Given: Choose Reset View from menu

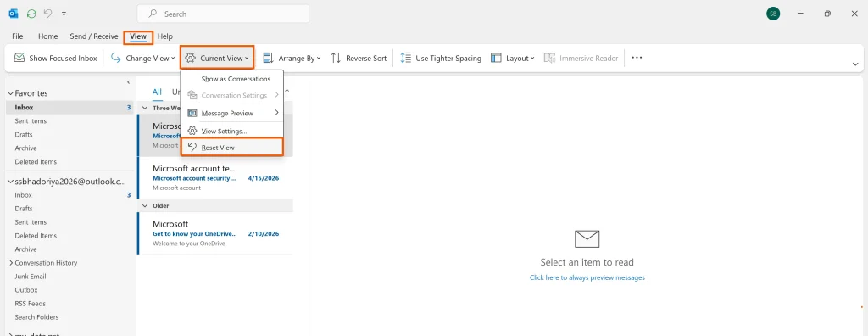Looking at the screenshot, I should [x=232, y=147].
